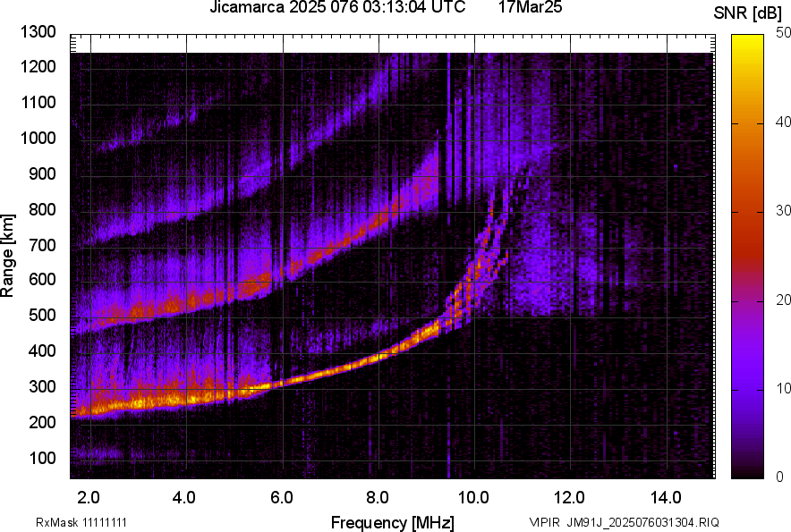Click the "SNR [dB]" colorbar title
Screen dimensions: 791x532
748,13
